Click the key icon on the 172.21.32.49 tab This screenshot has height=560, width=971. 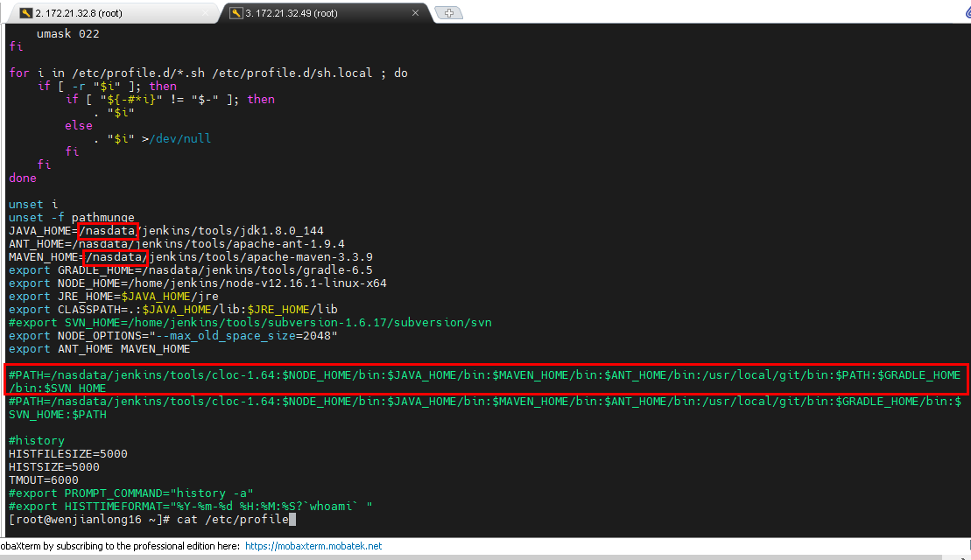[x=236, y=13]
